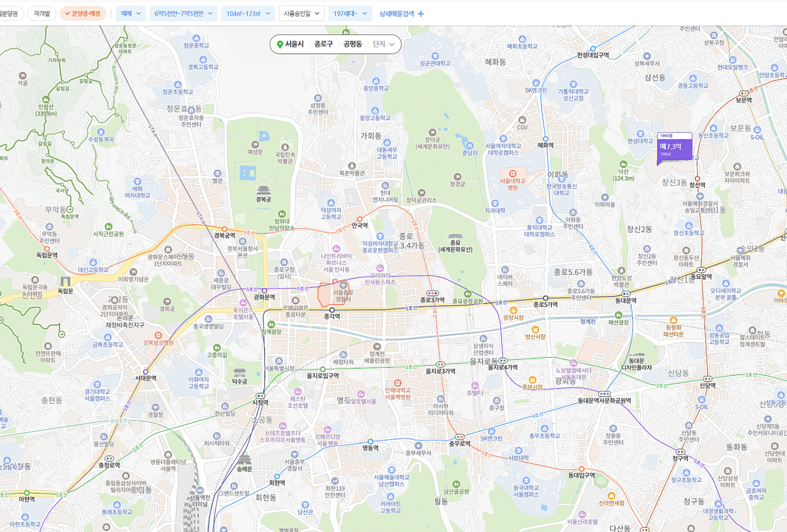Open the 197세대~ household count dropdown
This screenshot has height=532, width=787.
click(350, 13)
